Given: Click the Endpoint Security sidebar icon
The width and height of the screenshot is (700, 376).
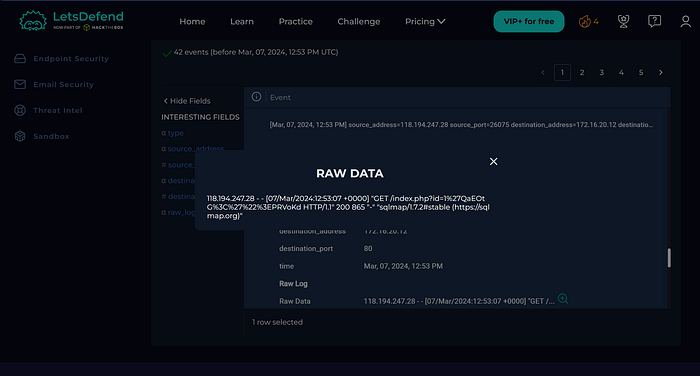Looking at the screenshot, I should 20,58.
